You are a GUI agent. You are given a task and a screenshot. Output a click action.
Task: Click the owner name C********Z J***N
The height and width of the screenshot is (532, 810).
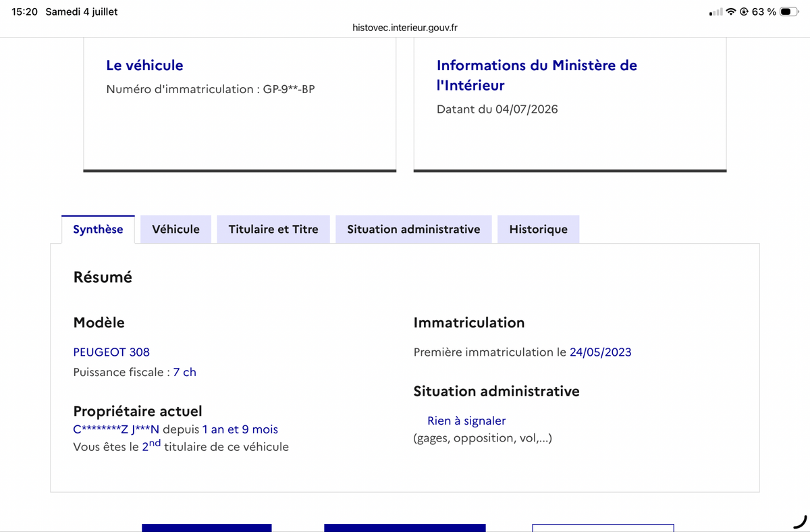[x=116, y=429]
